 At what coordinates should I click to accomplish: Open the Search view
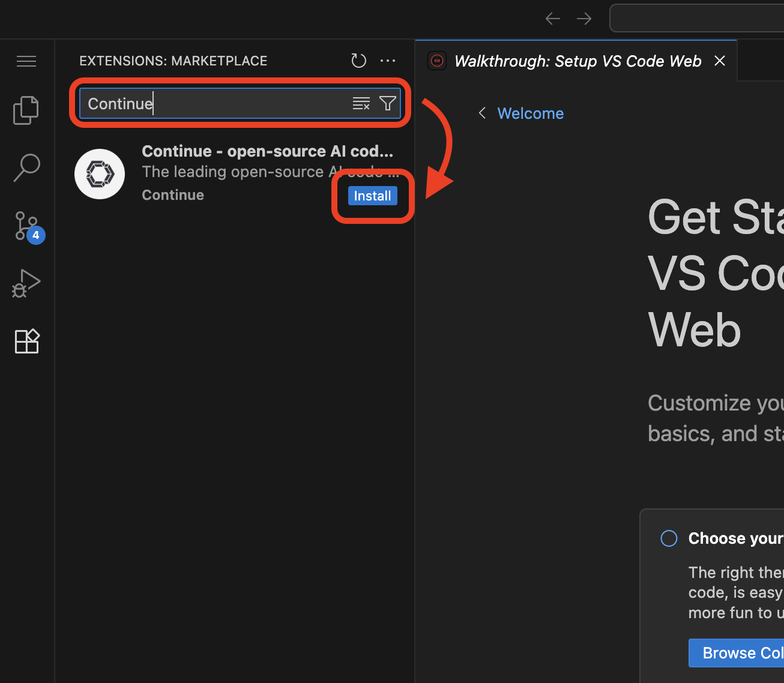26,168
